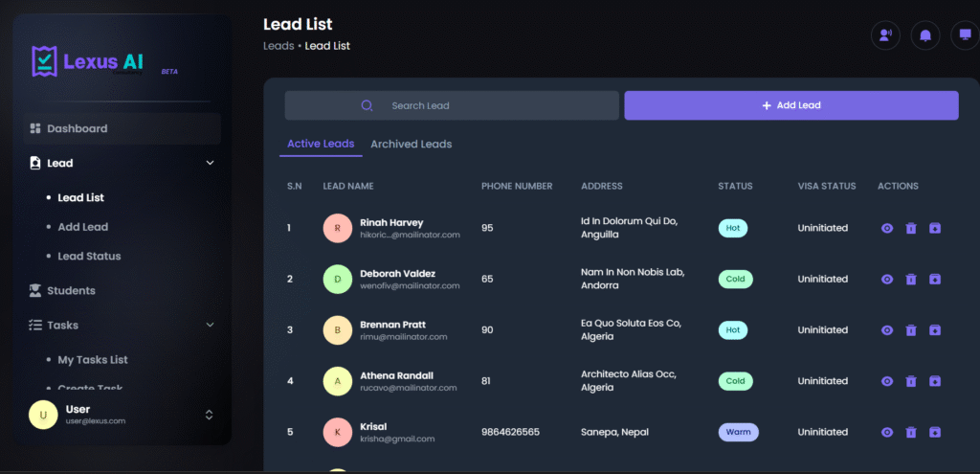Collapse the Tasks menu chevron
This screenshot has width=980, height=474.
tap(210, 326)
